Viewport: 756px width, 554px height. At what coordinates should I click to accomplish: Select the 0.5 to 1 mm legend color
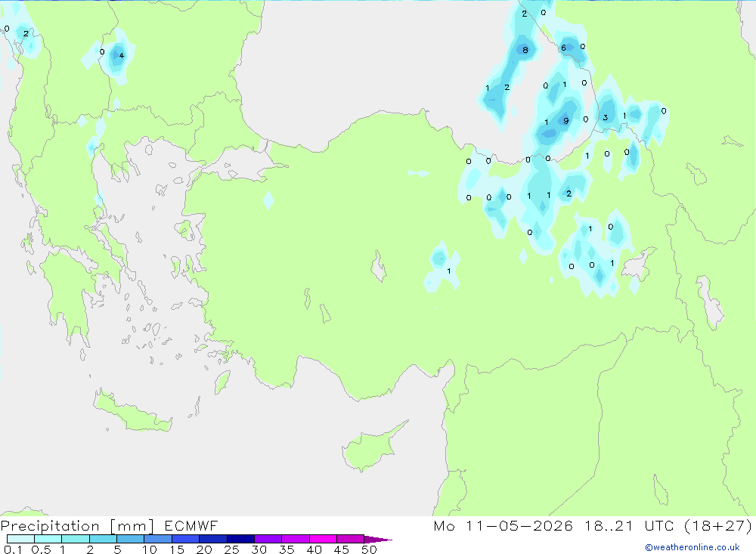(48, 539)
